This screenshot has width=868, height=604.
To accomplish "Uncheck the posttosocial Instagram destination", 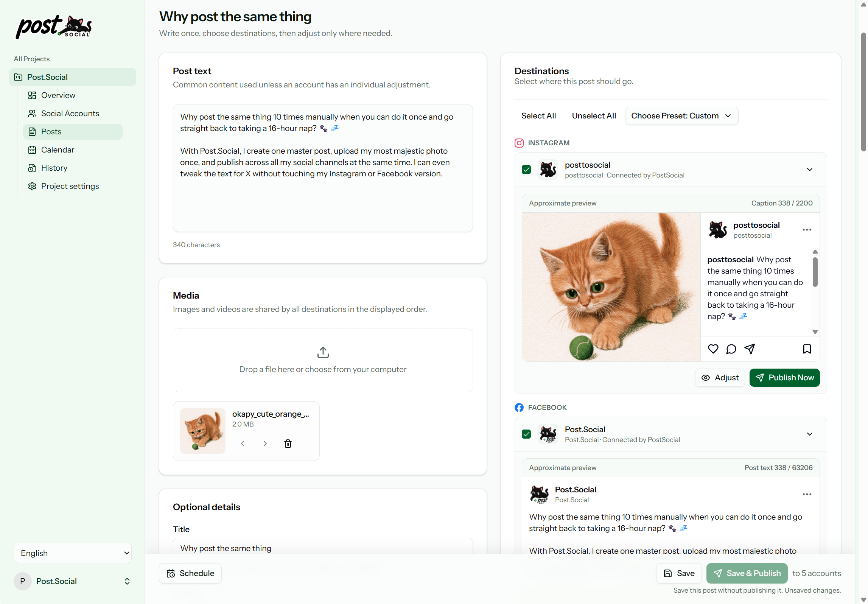I will [x=526, y=170].
